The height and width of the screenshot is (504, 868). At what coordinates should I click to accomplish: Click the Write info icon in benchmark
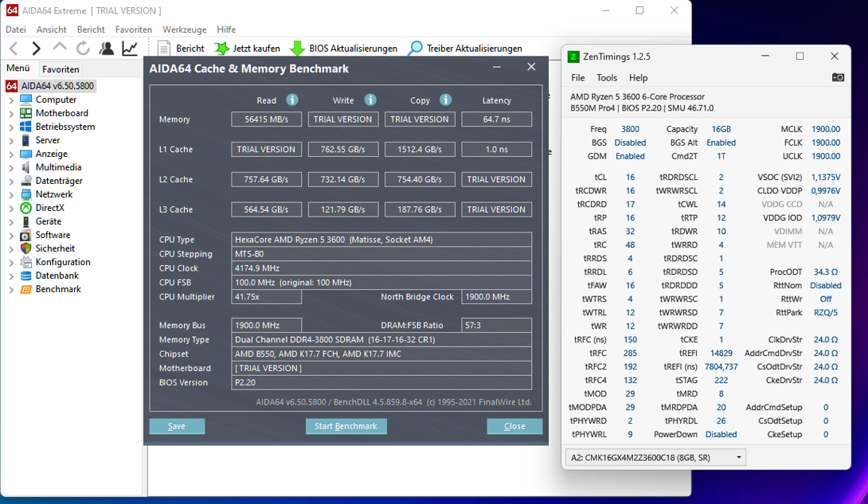[x=370, y=100]
